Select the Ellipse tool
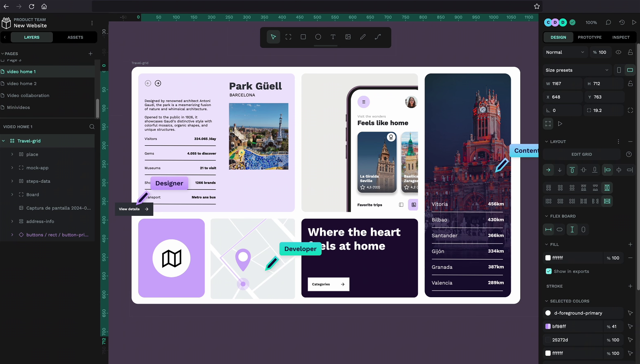The width and height of the screenshot is (640, 364). pyautogui.click(x=318, y=37)
